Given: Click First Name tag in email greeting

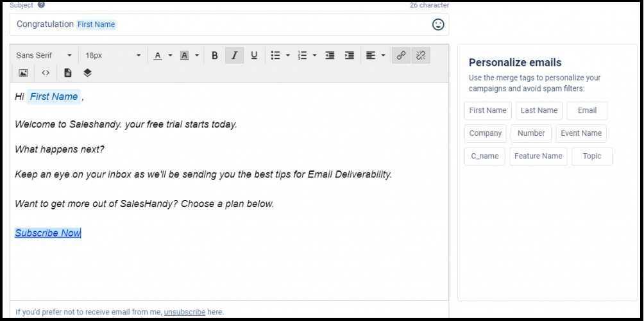Looking at the screenshot, I should click(x=54, y=97).
